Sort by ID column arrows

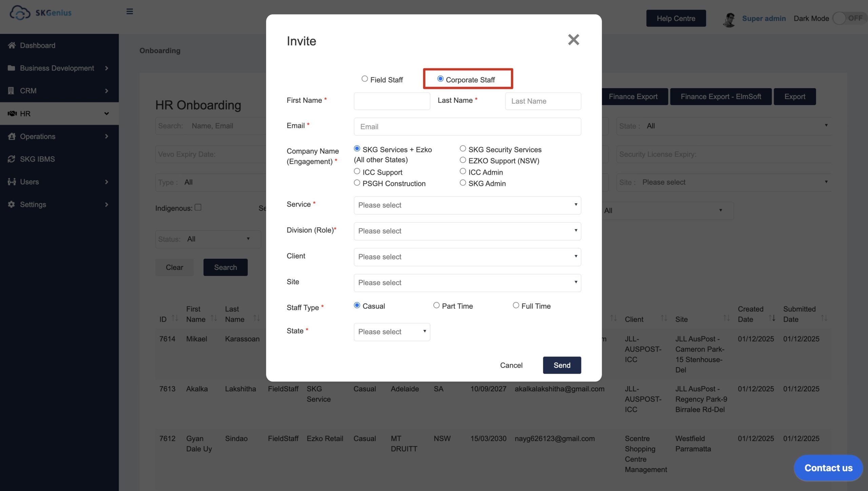pyautogui.click(x=175, y=318)
